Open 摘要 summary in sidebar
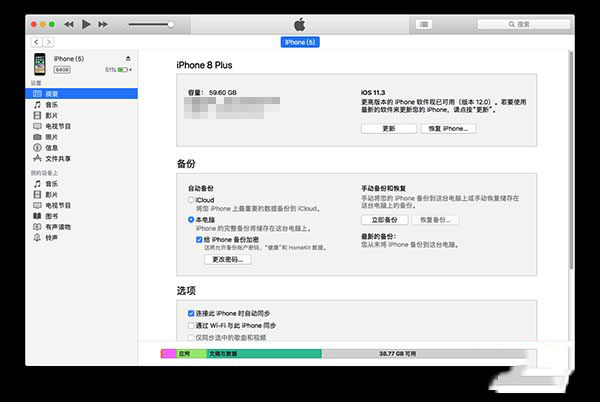 click(82, 94)
